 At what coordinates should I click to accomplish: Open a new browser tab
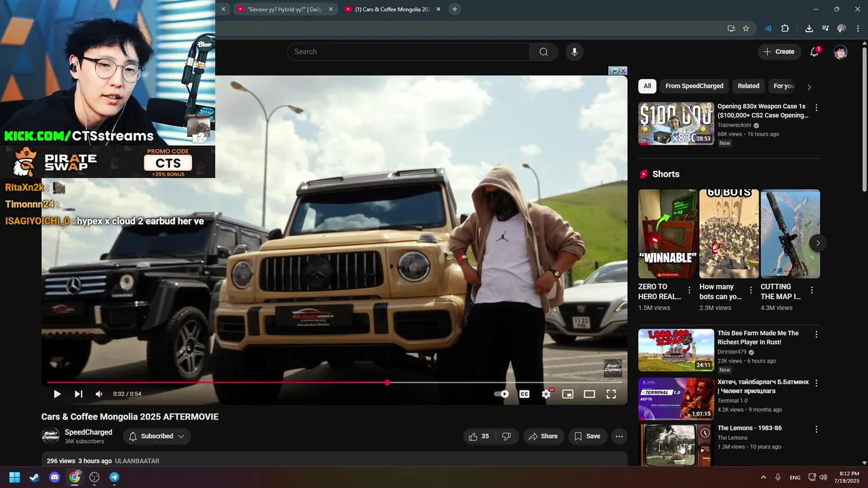pyautogui.click(x=454, y=9)
